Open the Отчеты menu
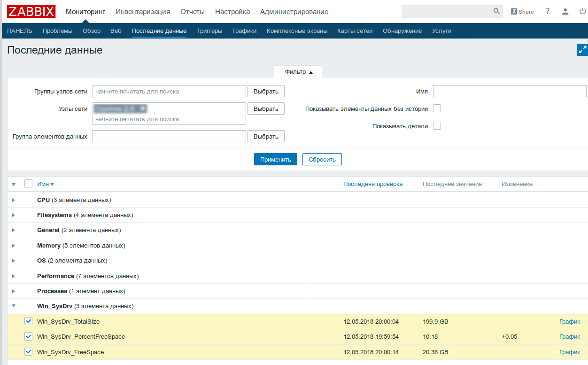The width and height of the screenshot is (588, 365). [x=193, y=12]
